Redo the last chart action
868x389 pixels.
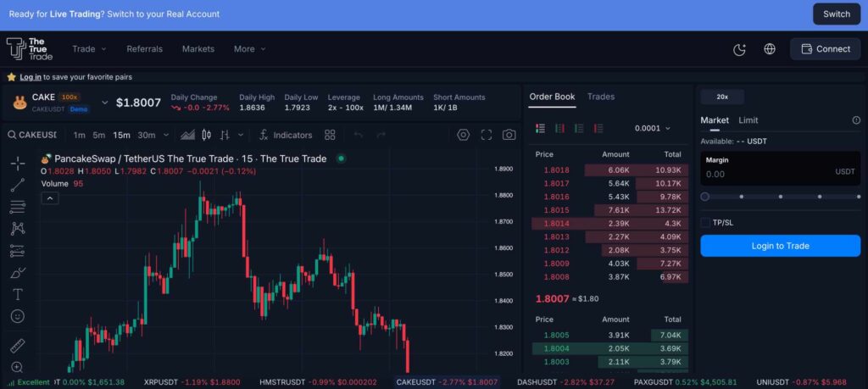pos(381,135)
